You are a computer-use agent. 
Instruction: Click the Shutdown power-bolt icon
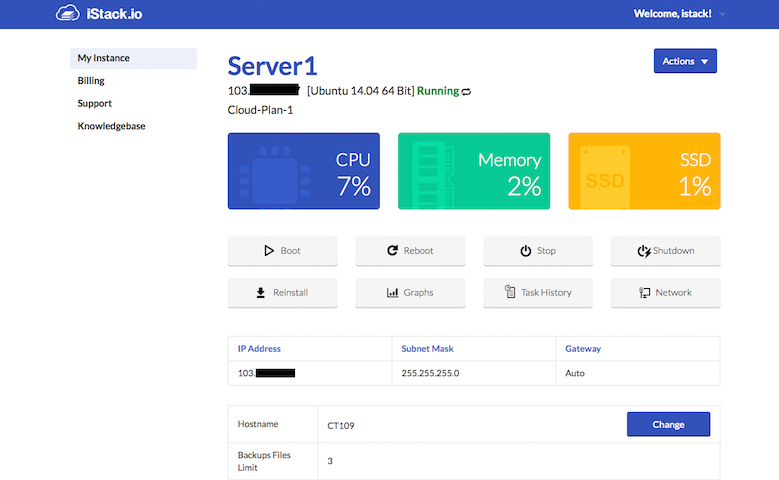pyautogui.click(x=644, y=251)
